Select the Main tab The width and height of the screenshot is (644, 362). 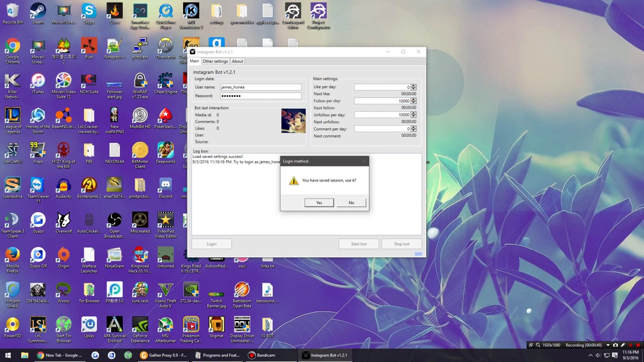click(x=194, y=61)
